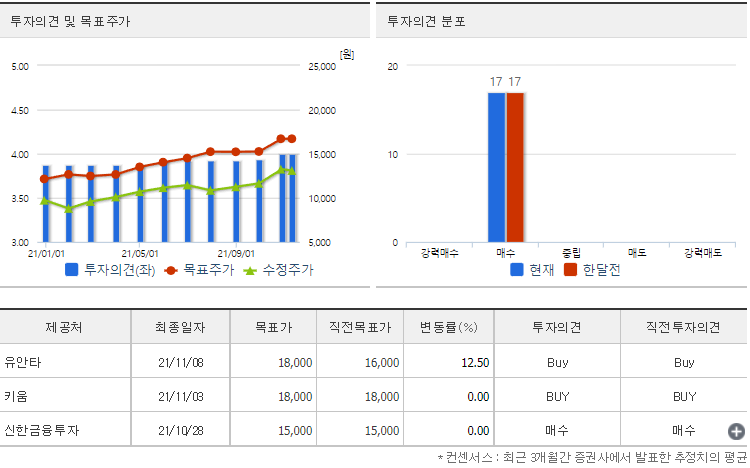Click the 12.50 change rate value
This screenshot has height=468, width=750.
click(475, 363)
